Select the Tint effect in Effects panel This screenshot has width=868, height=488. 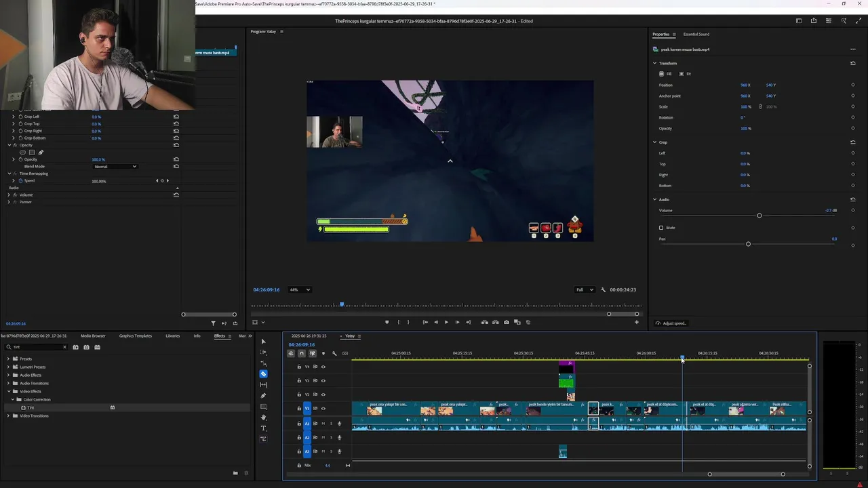[31, 407]
